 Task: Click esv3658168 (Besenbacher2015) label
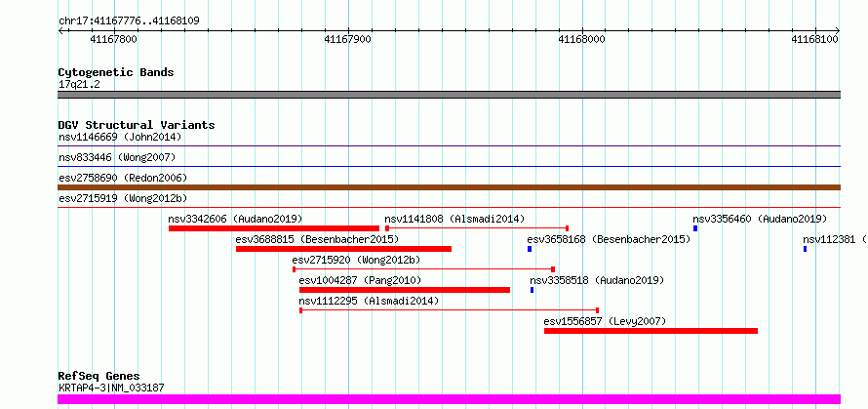609,239
